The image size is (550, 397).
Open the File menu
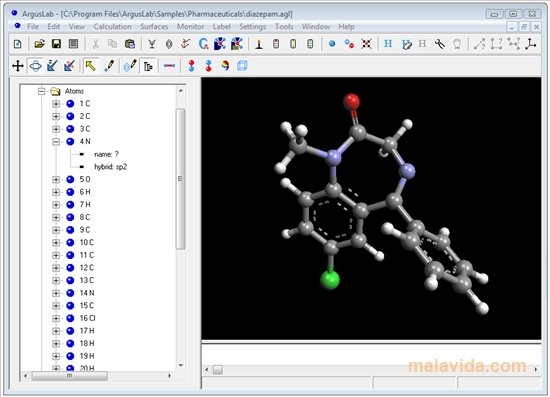[33, 27]
